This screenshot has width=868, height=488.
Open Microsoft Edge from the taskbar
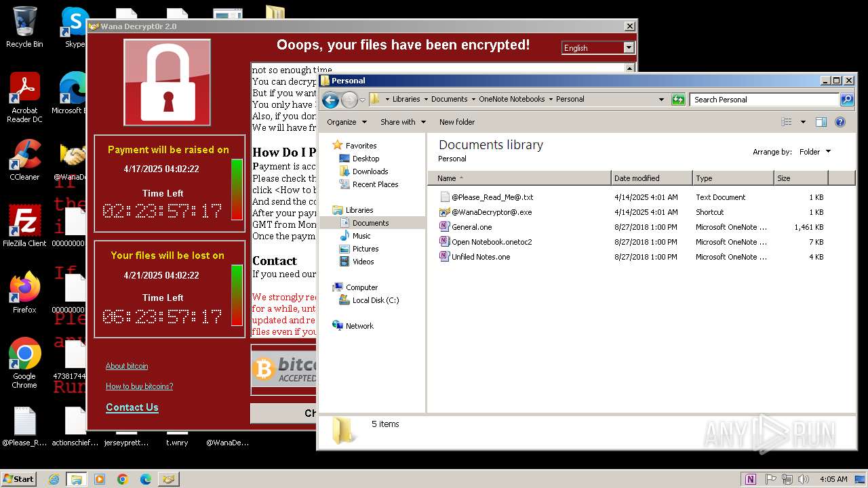145,479
